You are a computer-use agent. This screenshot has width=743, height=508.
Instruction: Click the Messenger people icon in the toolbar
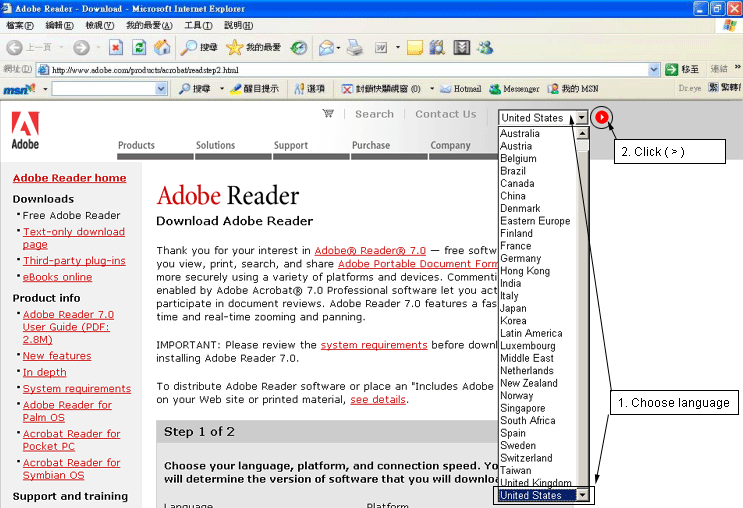[485, 47]
